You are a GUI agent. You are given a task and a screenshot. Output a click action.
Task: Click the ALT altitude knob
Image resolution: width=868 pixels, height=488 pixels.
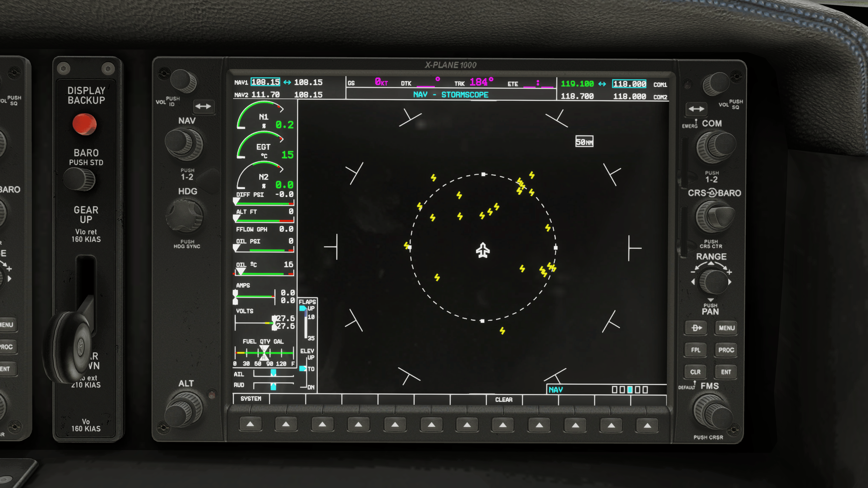click(x=184, y=409)
